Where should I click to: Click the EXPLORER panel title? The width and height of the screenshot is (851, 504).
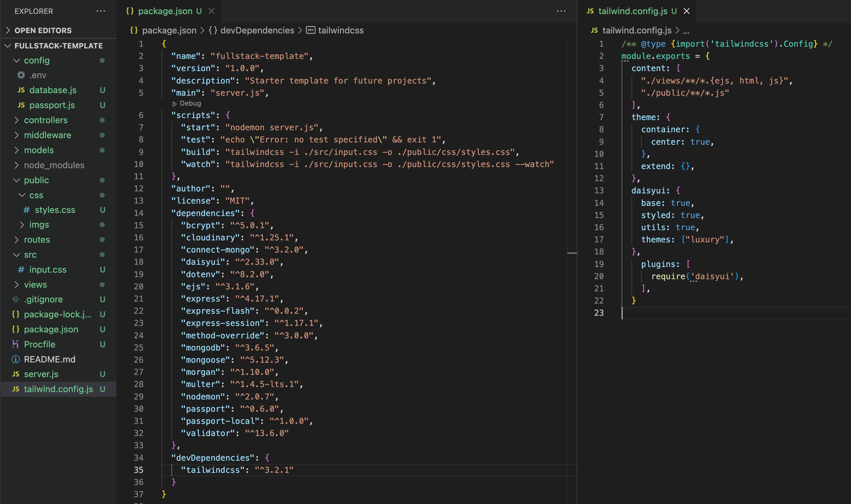click(34, 11)
